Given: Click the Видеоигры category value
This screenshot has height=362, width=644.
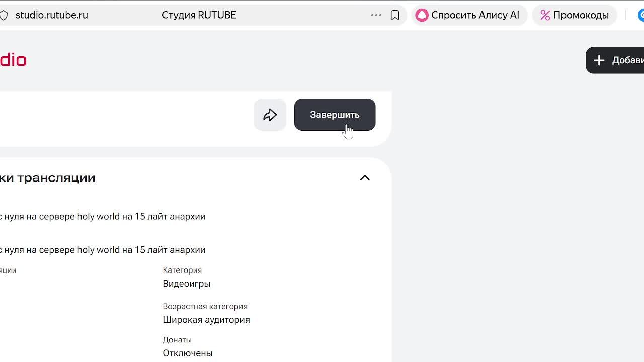Looking at the screenshot, I should [187, 284].
